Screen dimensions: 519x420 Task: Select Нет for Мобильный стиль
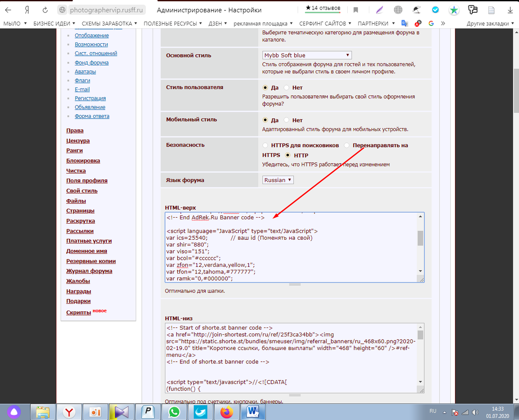click(x=287, y=120)
